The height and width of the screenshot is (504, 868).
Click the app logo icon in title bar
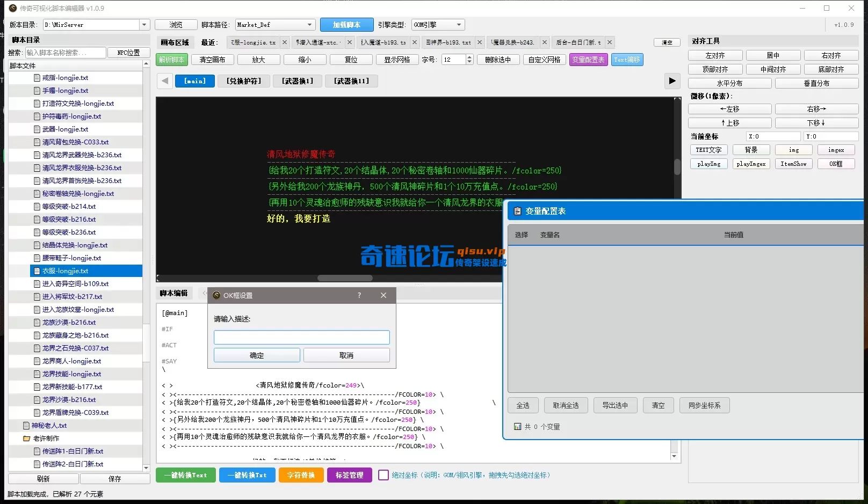13,8
